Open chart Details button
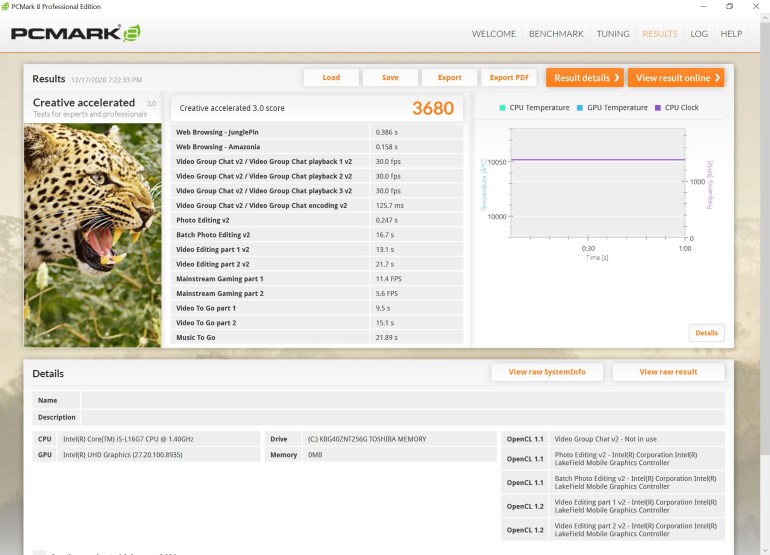The height and width of the screenshot is (555, 770). [706, 333]
